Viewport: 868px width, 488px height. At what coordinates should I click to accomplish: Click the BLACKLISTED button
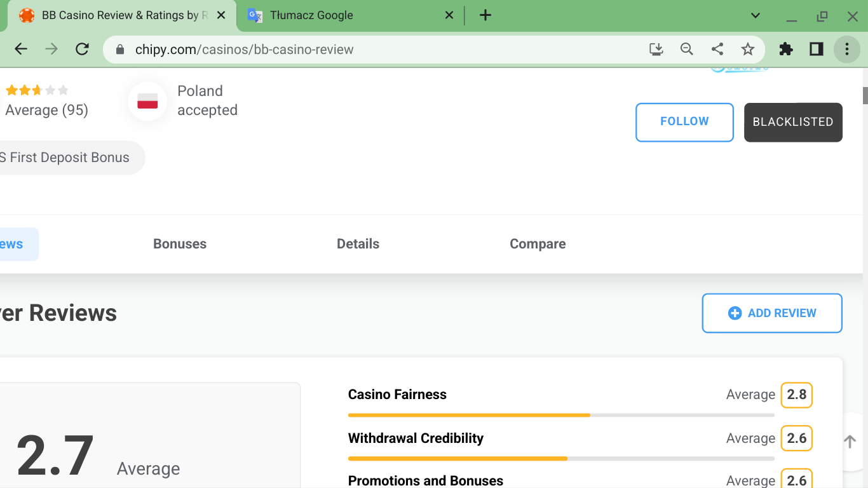coord(793,122)
